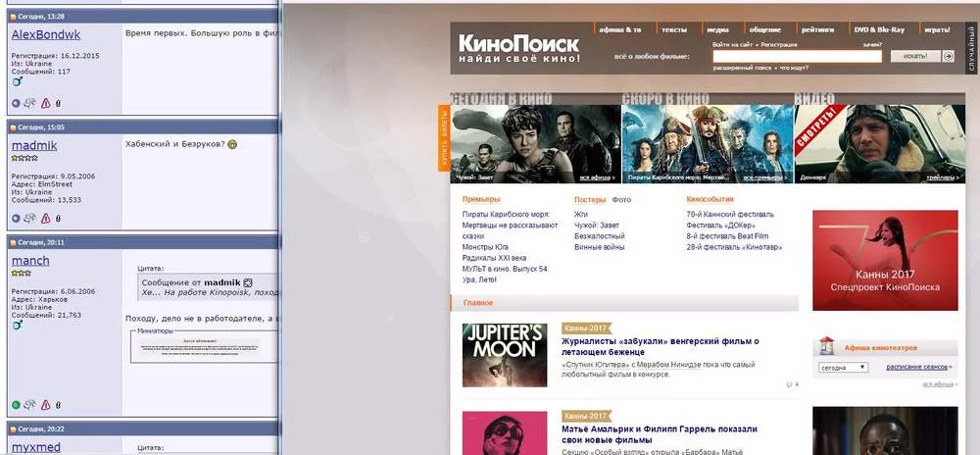
Task: Click the Регистрация link
Action: click(x=779, y=45)
